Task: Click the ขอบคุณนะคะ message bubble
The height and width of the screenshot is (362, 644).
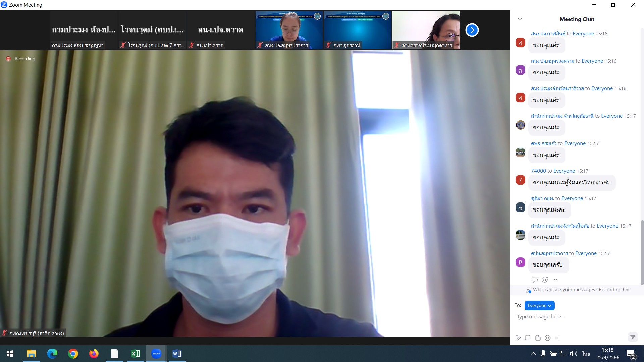Action: pos(549,210)
